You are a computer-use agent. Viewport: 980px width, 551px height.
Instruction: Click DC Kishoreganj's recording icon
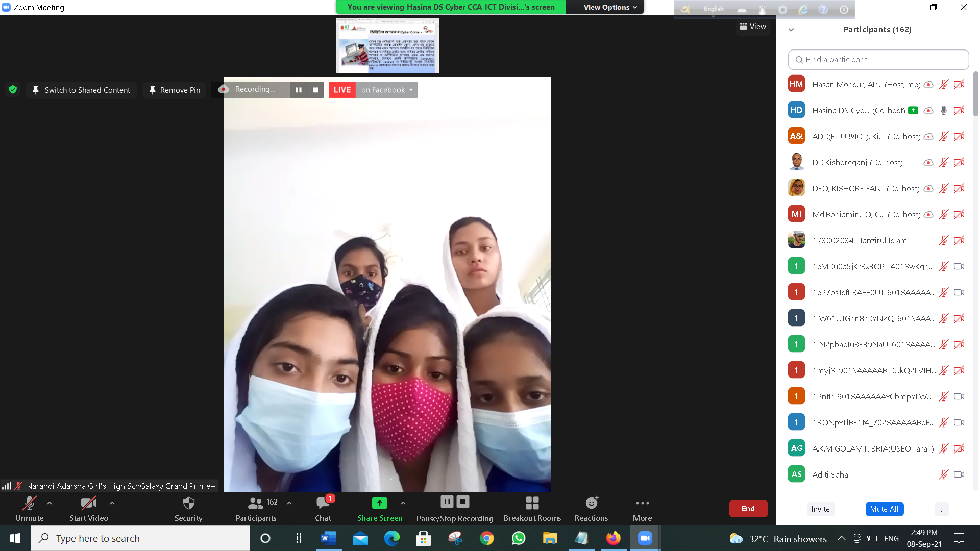coord(928,163)
